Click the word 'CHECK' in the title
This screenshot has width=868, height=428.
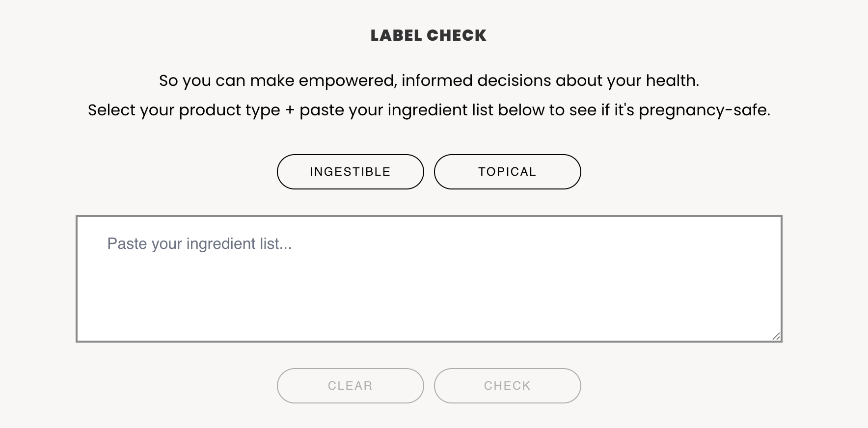point(457,35)
